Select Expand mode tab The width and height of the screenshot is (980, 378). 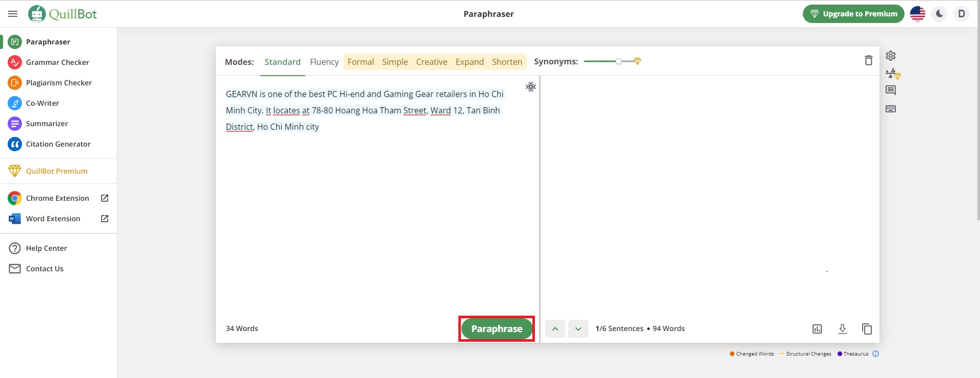click(x=470, y=62)
